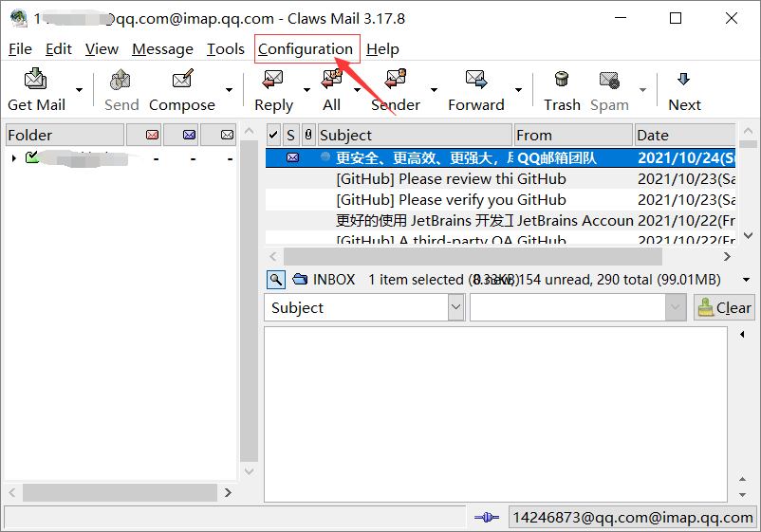Compose a new email message
Screen dimensions: 761x532
(x=182, y=90)
